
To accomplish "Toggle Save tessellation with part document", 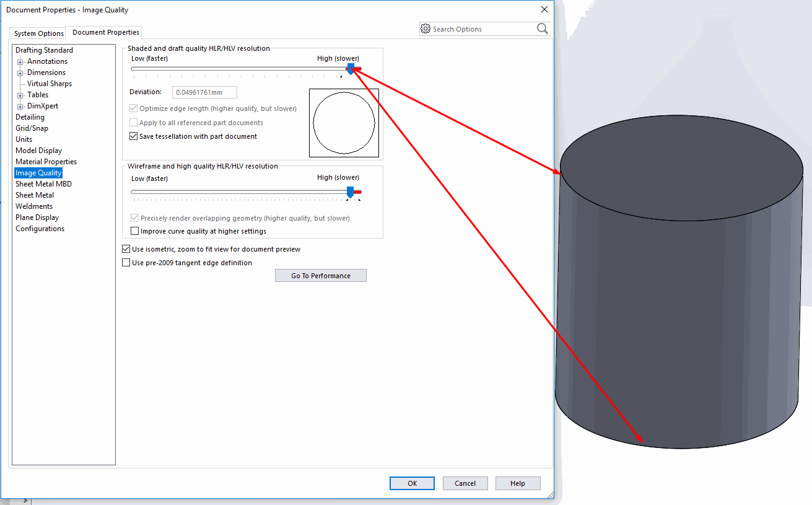I will click(x=133, y=136).
